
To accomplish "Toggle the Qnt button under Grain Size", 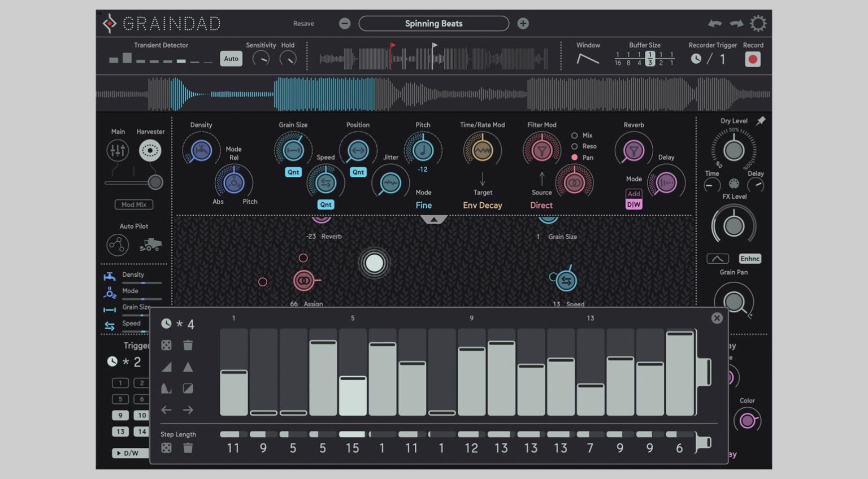I will click(x=293, y=172).
